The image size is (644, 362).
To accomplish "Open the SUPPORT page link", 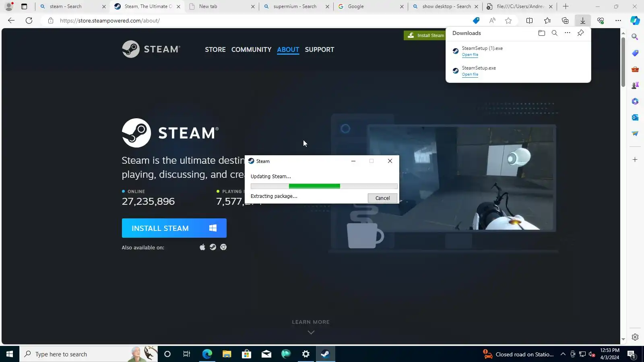I will point(320,49).
